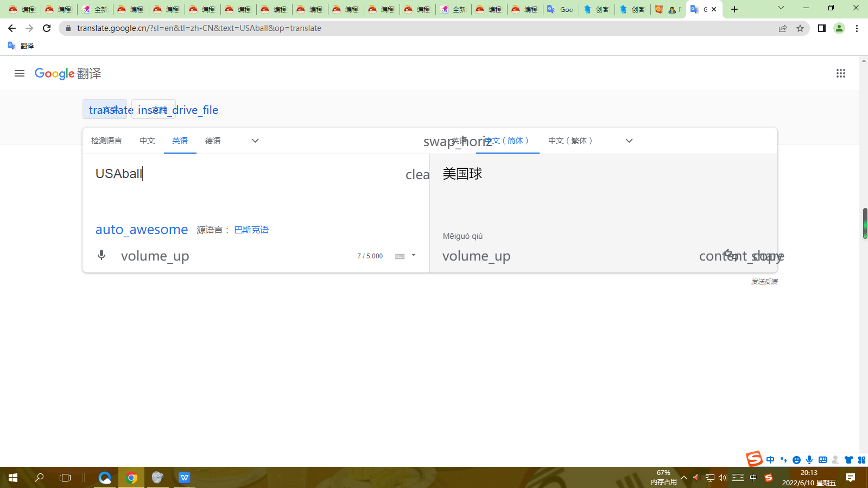
Task: Switch to Chrome in the taskbar
Action: (131, 478)
